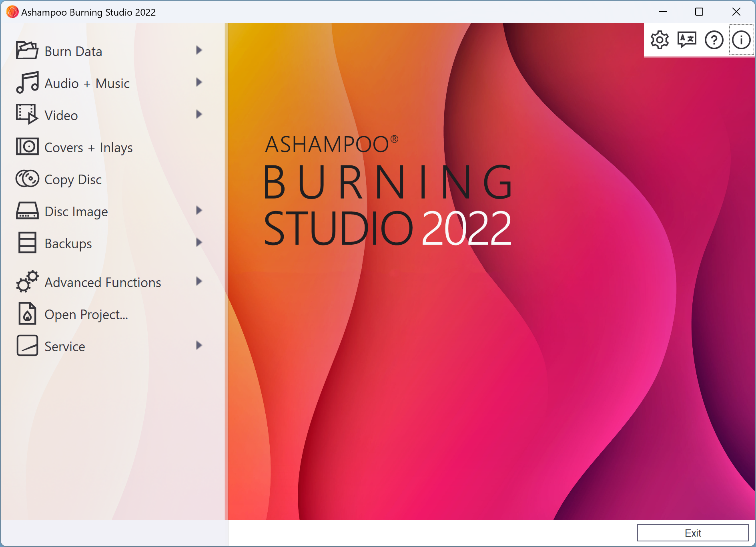Select the Burn Data menu entry
756x547 pixels.
point(112,51)
